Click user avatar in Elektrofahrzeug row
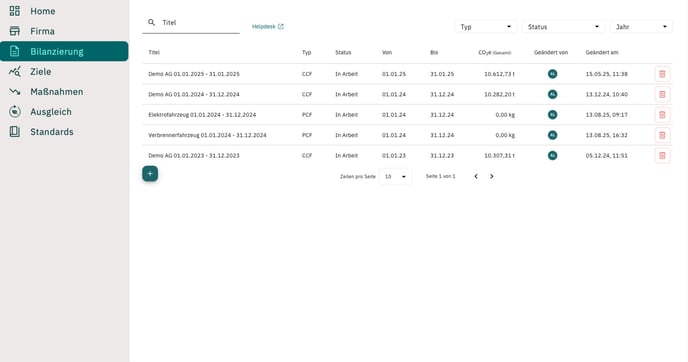 click(x=552, y=115)
